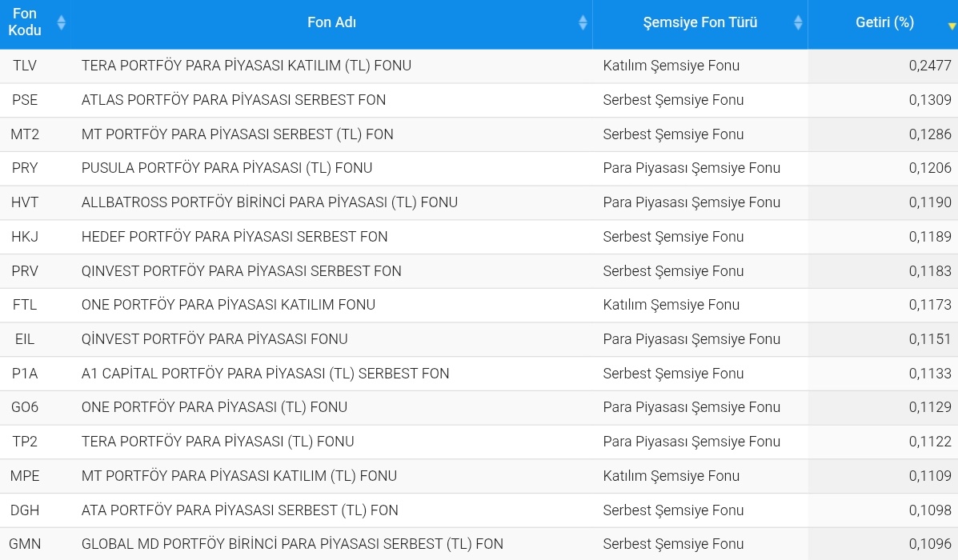This screenshot has width=958, height=560.
Task: Click return value 0,1109
Action: click(x=930, y=476)
